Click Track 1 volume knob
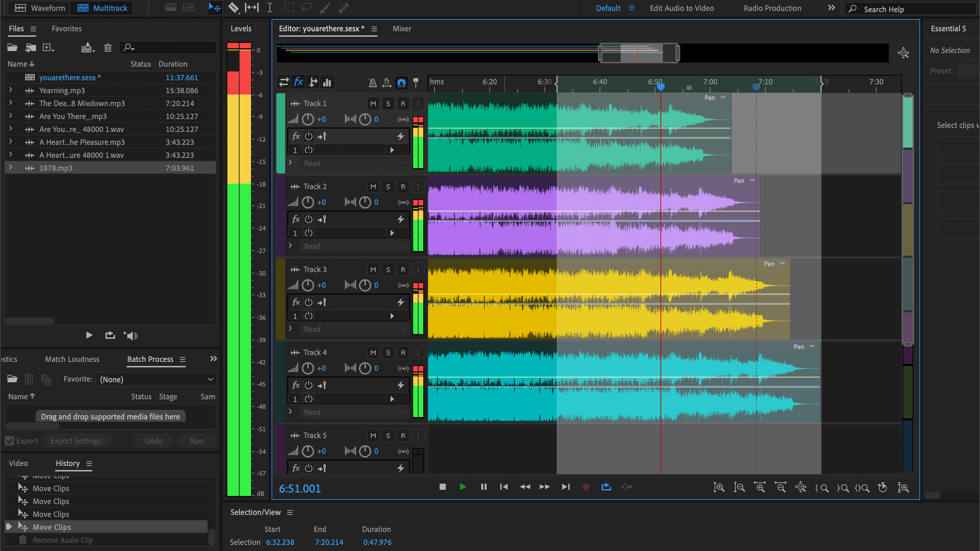The height and width of the screenshot is (551, 980). (307, 119)
